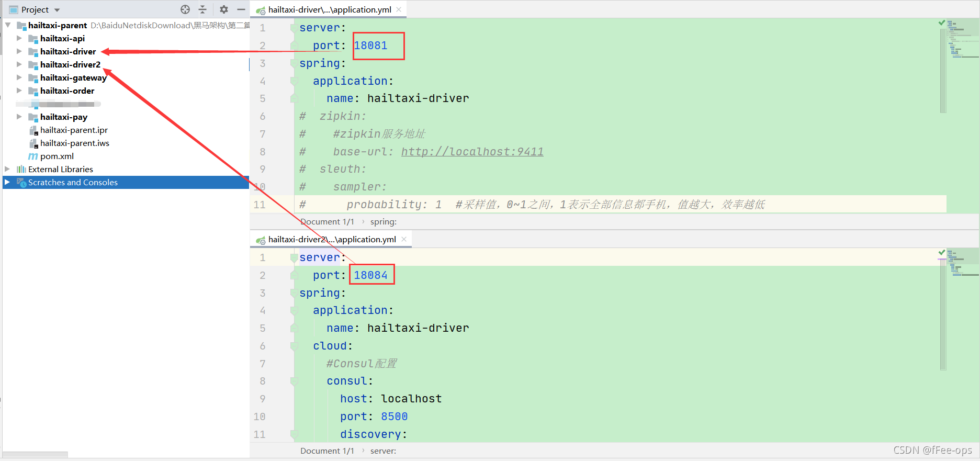This screenshot has height=461, width=980.
Task: Expand External Libraries node
Action: coord(7,169)
